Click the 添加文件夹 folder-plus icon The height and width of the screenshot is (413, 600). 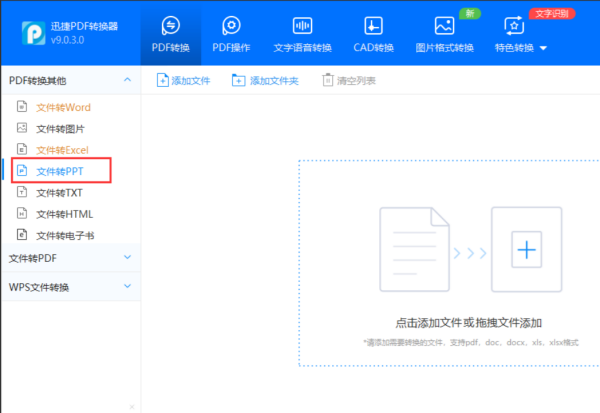click(x=238, y=80)
